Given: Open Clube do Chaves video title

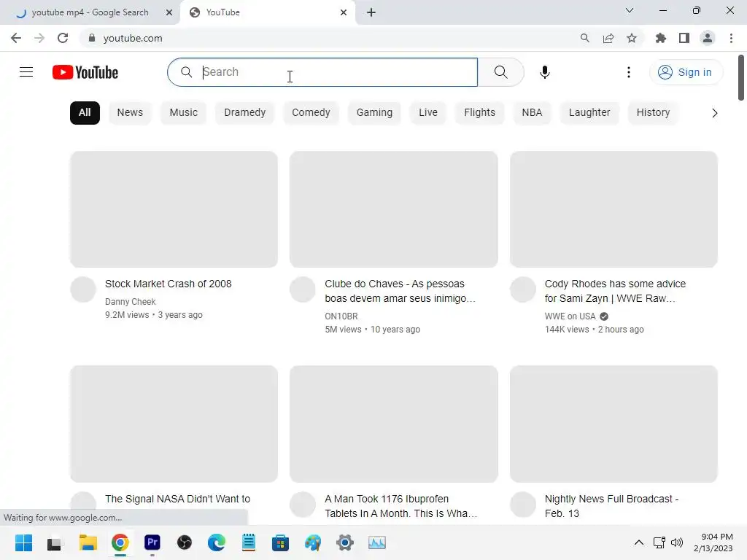Looking at the screenshot, I should pyautogui.click(x=400, y=291).
